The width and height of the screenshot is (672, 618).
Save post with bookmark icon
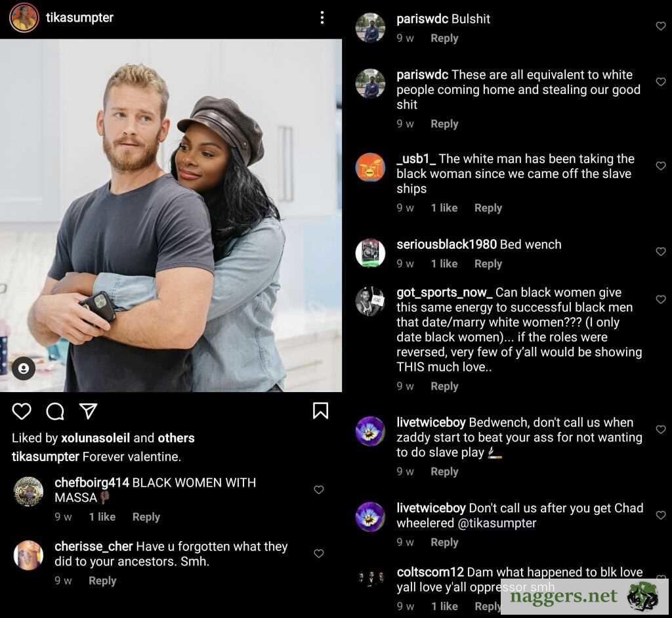pyautogui.click(x=320, y=410)
